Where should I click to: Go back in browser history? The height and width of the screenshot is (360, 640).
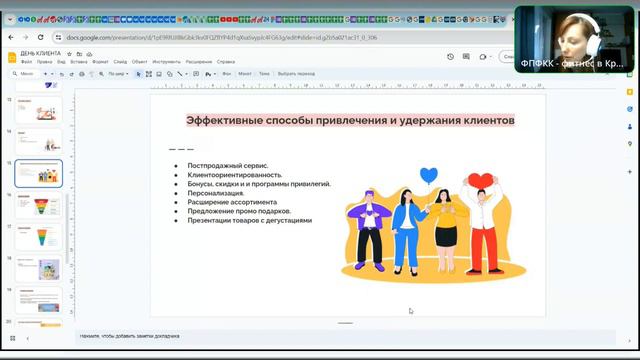[x=11, y=37]
